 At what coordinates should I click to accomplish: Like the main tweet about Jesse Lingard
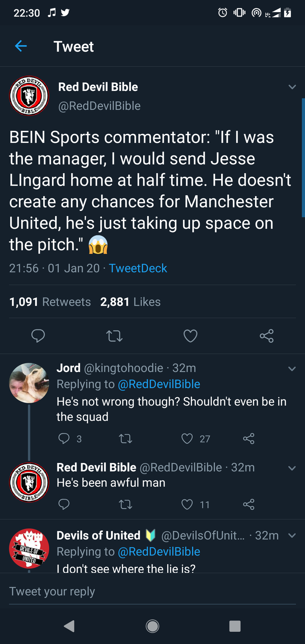190,336
